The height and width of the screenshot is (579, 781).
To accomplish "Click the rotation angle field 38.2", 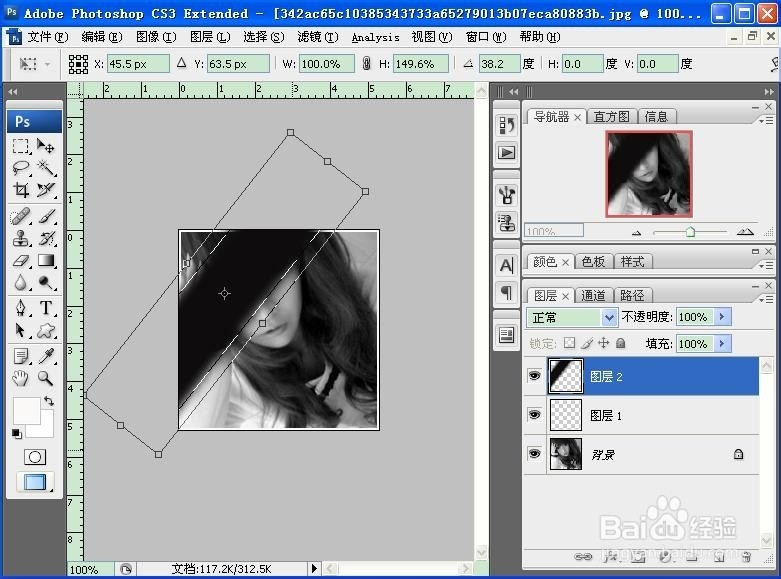I will pos(499,64).
